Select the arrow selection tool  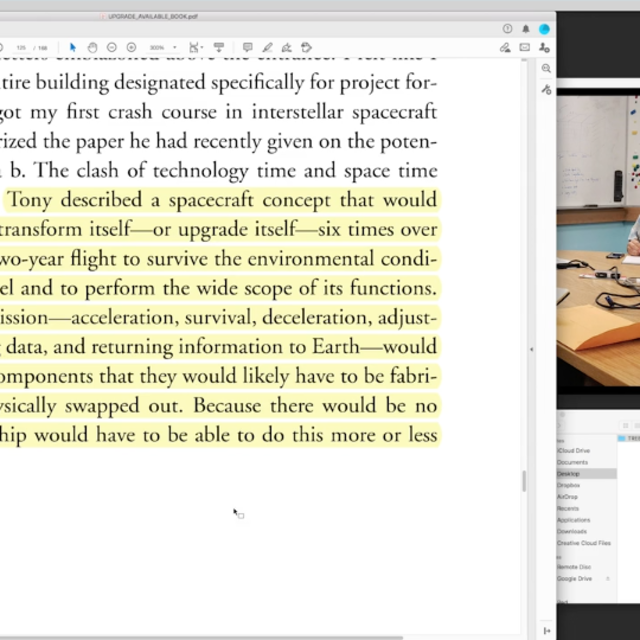[x=72, y=47]
